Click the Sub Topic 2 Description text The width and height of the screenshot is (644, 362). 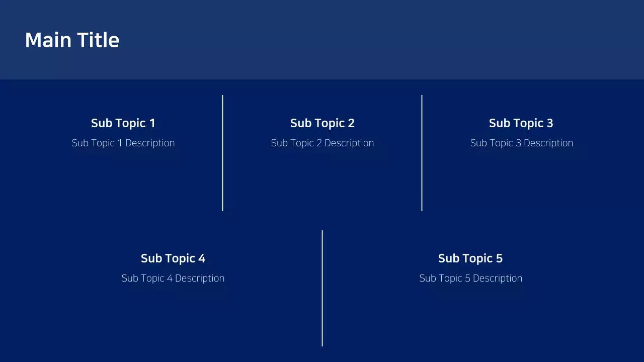pyautogui.click(x=323, y=143)
